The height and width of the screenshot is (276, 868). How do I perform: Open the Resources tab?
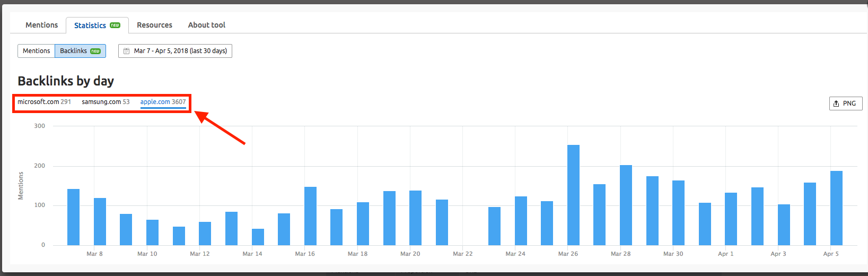click(x=154, y=25)
